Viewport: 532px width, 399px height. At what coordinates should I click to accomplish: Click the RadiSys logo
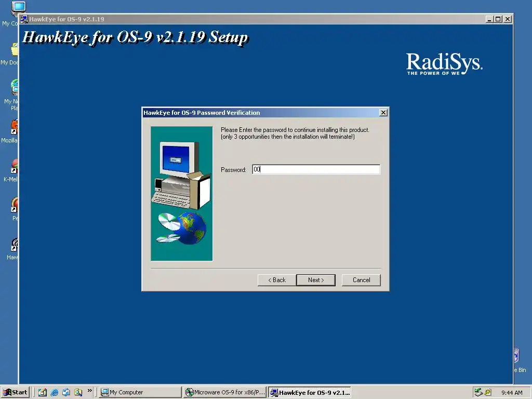pyautogui.click(x=444, y=64)
